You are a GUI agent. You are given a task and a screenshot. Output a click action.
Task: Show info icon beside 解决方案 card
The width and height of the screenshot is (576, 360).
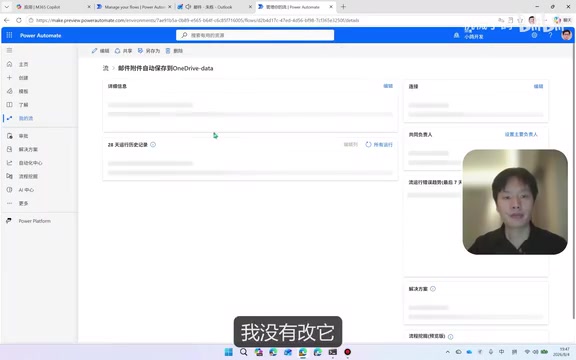(433, 289)
